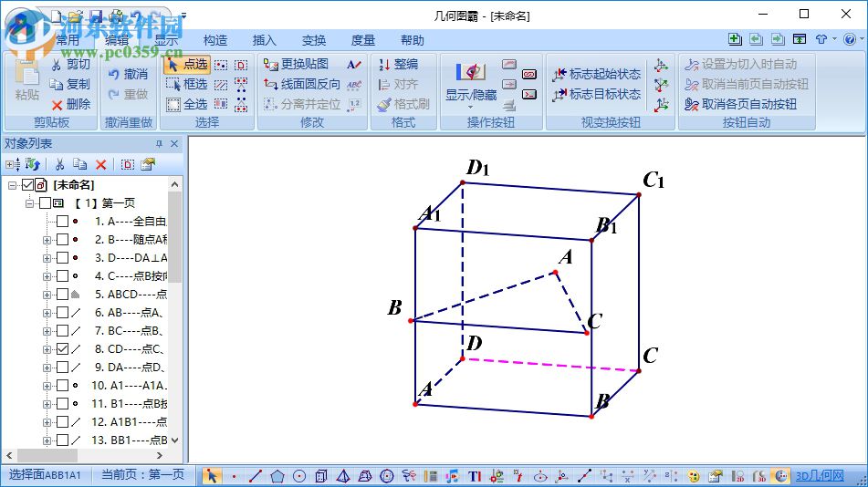This screenshot has width=868, height=487.
Task: Close the 对象列表 panel
Action: point(174,144)
